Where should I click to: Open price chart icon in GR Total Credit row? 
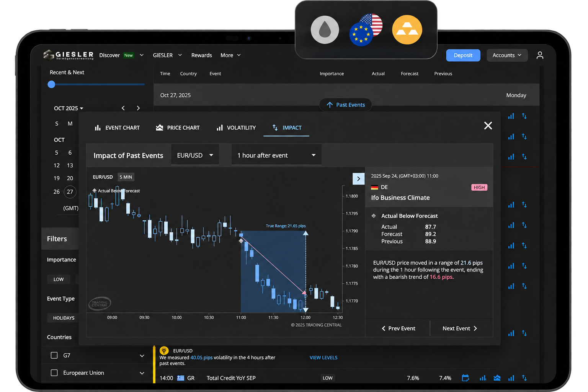coord(497,378)
